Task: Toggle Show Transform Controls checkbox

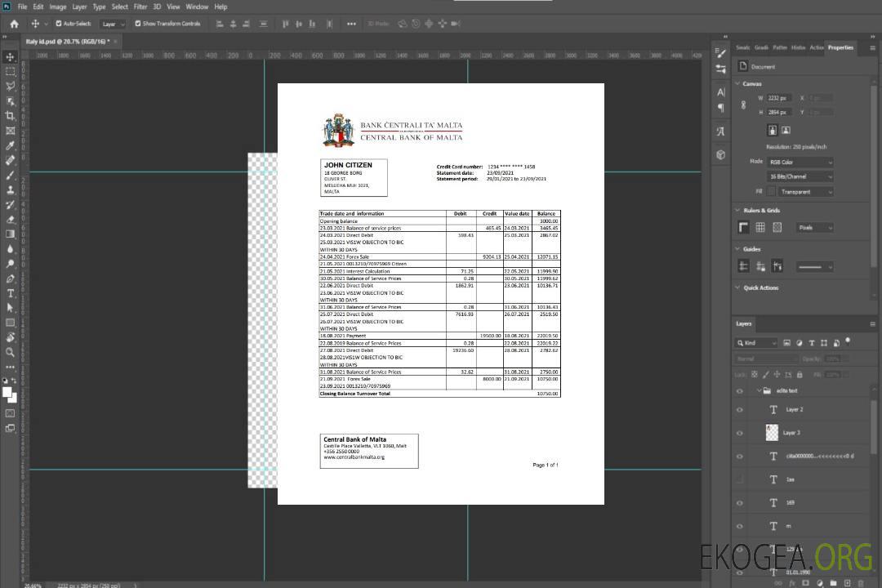Action: click(138, 24)
